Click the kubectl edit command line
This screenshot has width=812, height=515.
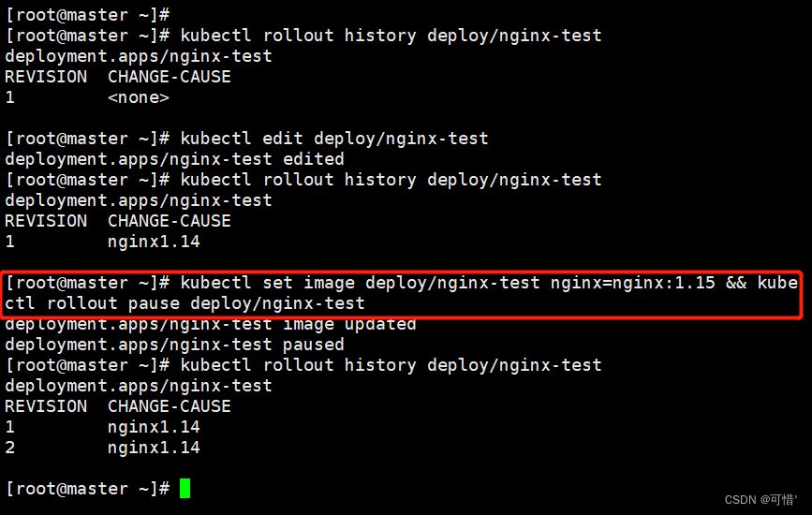tap(334, 139)
